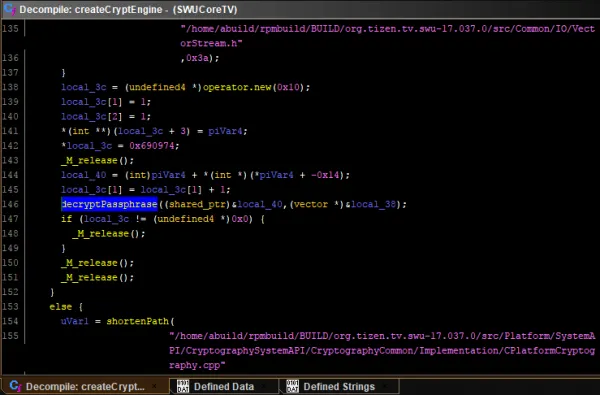Click the shared_ptr cast on line 146
Screen dimensions: 600x395
197,204
